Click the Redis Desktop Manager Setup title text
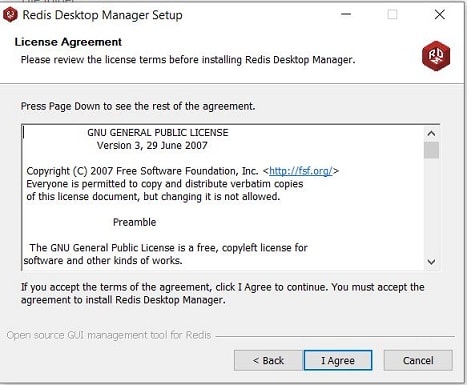 click(102, 15)
